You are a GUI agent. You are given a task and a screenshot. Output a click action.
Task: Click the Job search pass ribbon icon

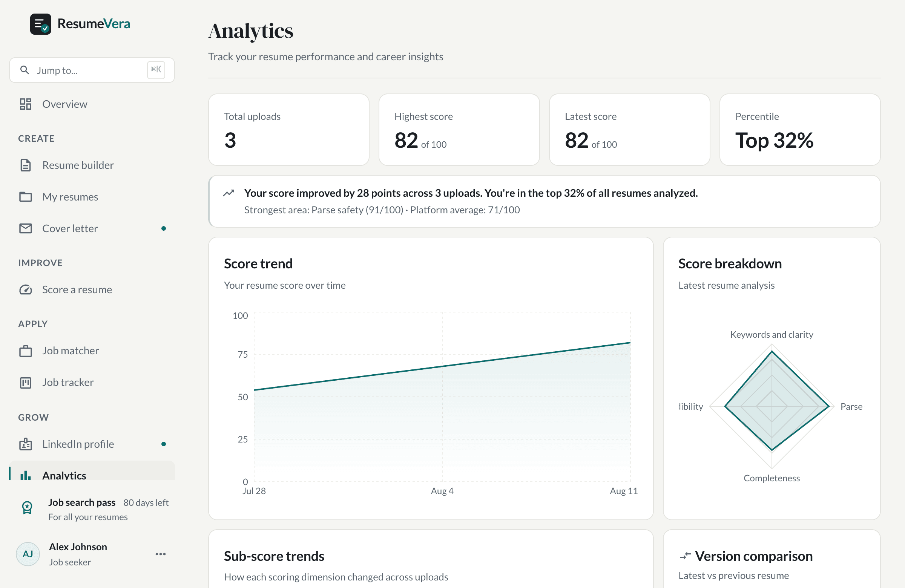click(27, 508)
